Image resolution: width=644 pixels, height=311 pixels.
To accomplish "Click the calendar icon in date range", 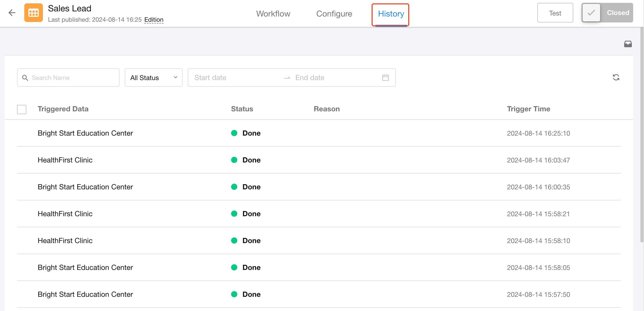I will [385, 77].
